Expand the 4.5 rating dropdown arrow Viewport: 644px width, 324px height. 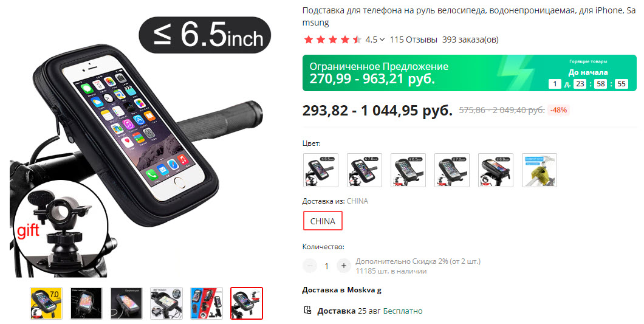tap(382, 40)
